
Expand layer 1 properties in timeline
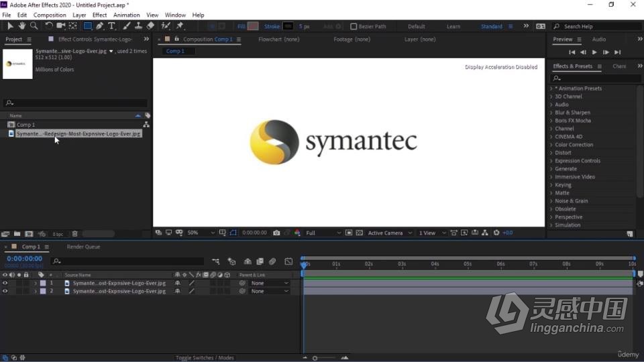[36, 283]
